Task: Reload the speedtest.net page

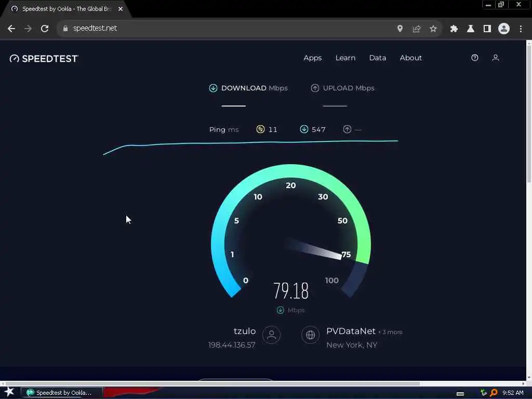Action: tap(45, 29)
